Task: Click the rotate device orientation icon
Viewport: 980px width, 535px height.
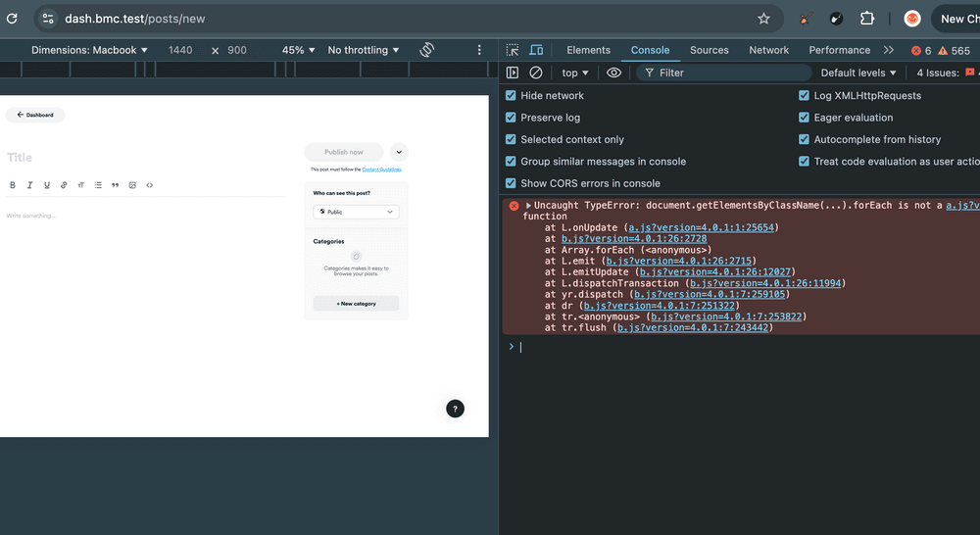Action: pyautogui.click(x=426, y=50)
